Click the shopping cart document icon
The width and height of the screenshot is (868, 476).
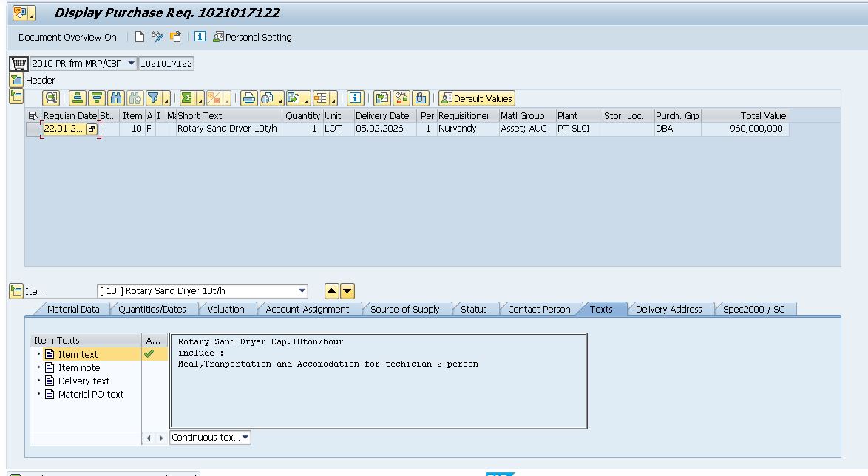coord(18,64)
